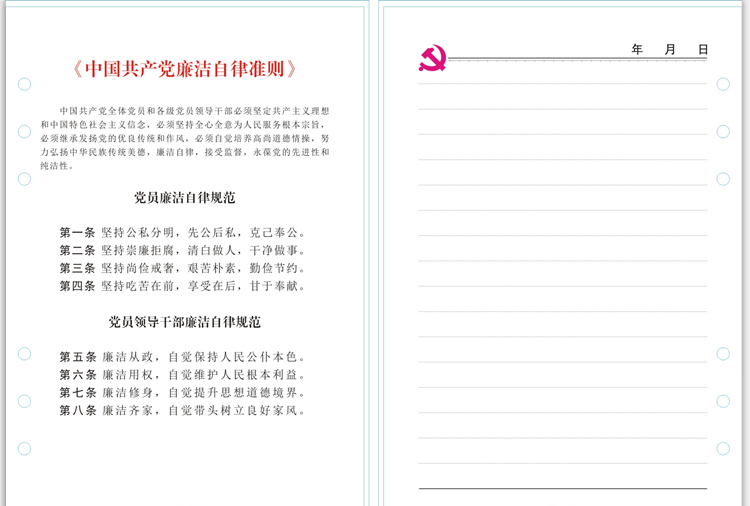This screenshot has height=506, width=750.
Task: Click the line starting with 第六条
Action: point(182,374)
